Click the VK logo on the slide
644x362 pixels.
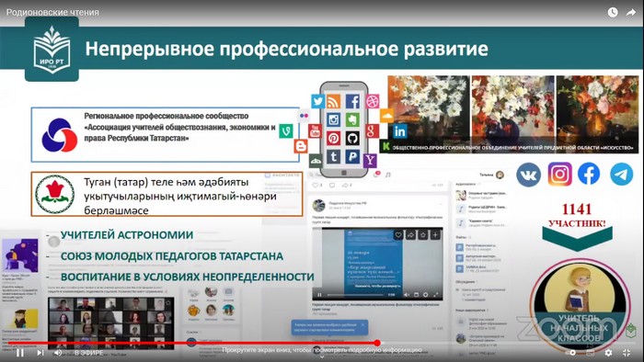528,175
